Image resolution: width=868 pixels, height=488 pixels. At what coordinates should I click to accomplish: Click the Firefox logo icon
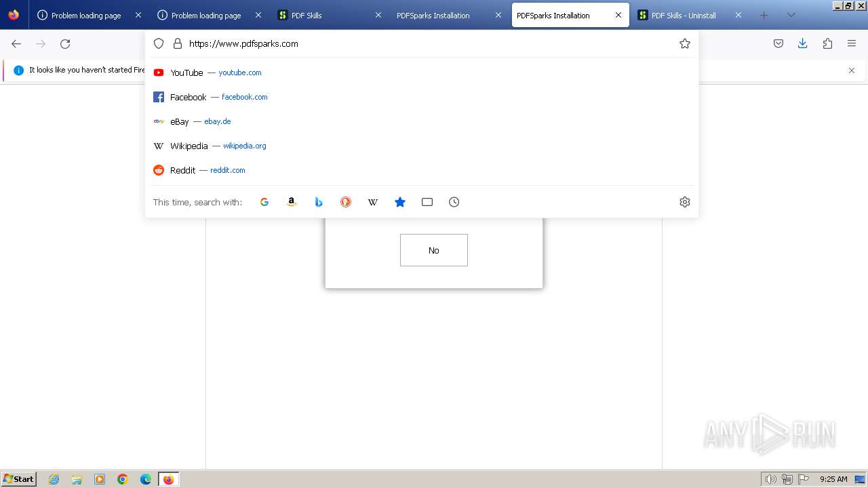point(14,15)
